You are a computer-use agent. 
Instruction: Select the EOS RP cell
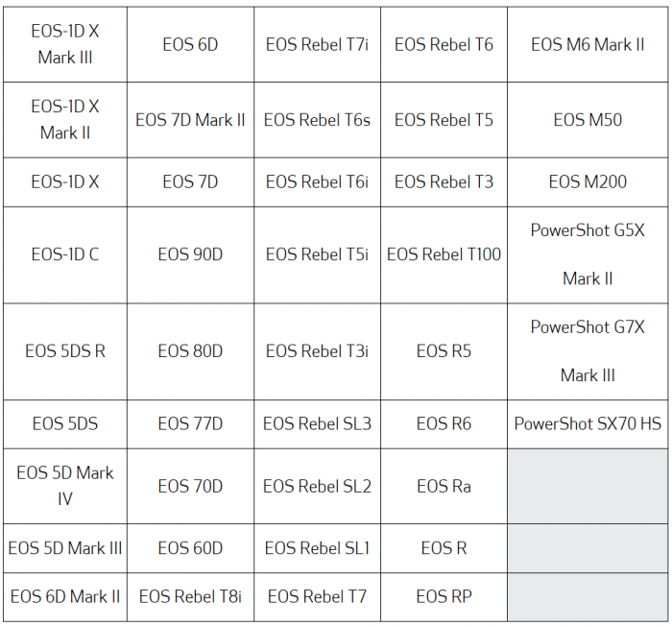click(444, 596)
